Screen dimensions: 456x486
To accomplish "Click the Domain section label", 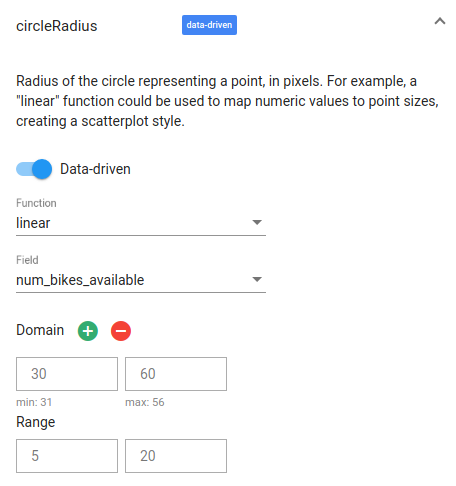I will click(x=40, y=330).
